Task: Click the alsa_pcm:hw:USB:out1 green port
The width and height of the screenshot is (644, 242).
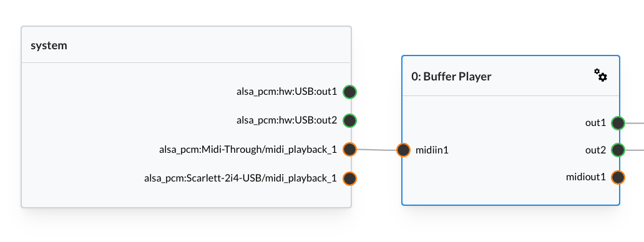Action: point(349,92)
